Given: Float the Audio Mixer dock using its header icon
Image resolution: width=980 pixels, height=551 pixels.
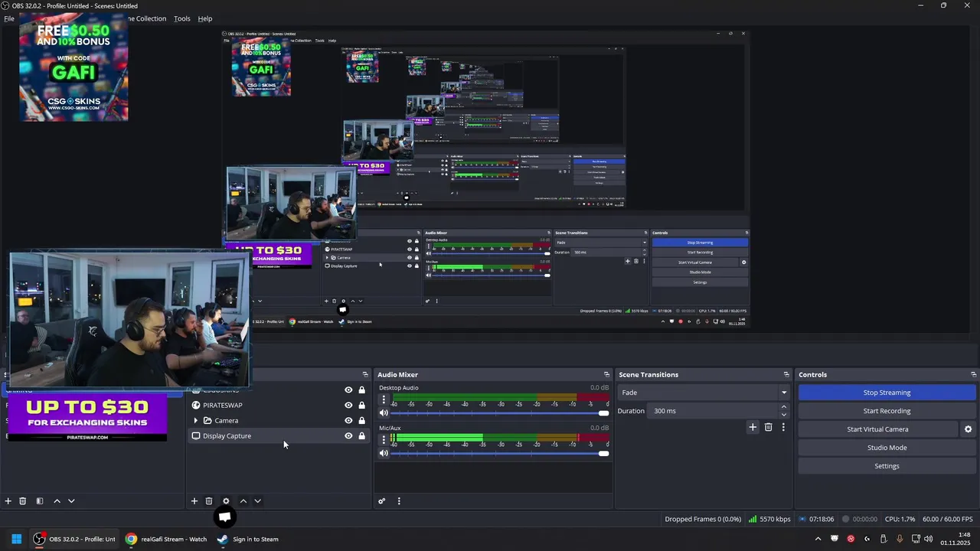Looking at the screenshot, I should tap(606, 375).
